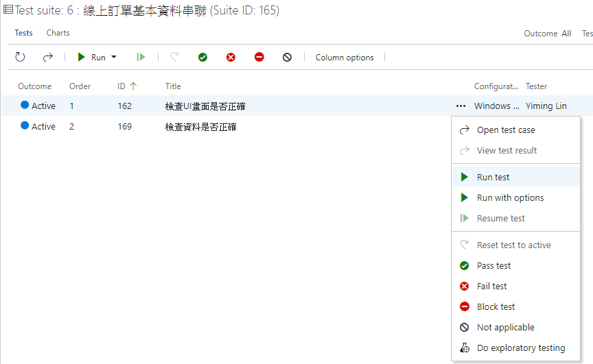The width and height of the screenshot is (593, 364).
Task: Click the red fail test toolbar icon
Action: 231,58
